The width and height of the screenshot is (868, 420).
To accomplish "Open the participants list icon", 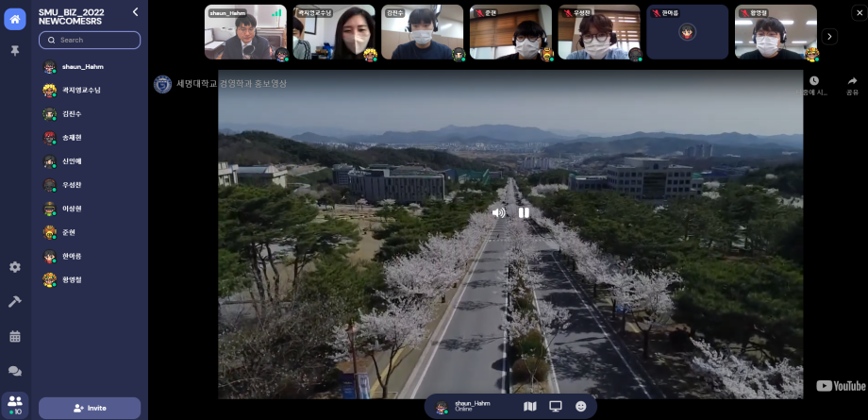I will click(x=14, y=403).
